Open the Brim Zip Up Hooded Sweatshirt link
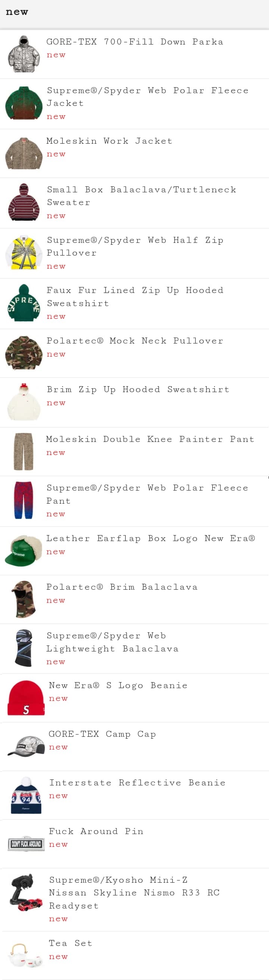 (x=138, y=390)
